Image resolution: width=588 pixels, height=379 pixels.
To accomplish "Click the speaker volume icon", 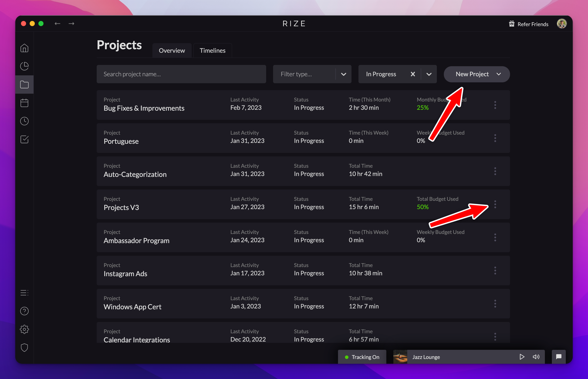I will tap(536, 357).
